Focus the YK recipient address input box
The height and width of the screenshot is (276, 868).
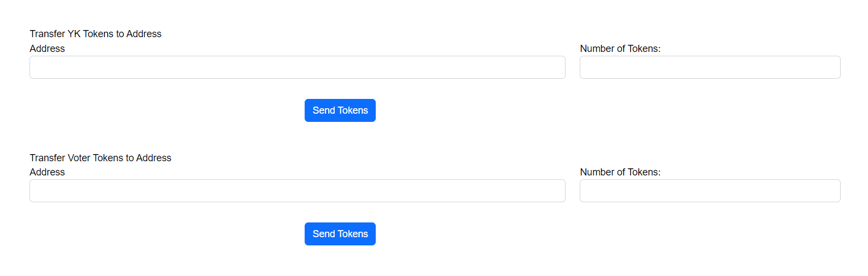click(297, 67)
